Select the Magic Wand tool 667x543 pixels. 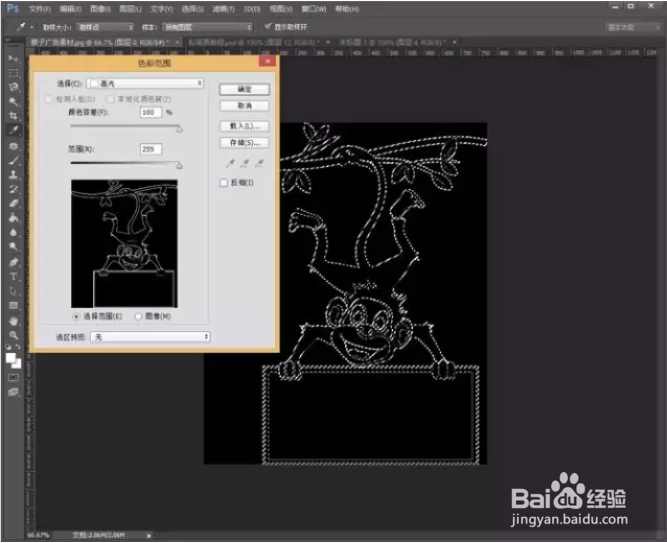click(13, 102)
